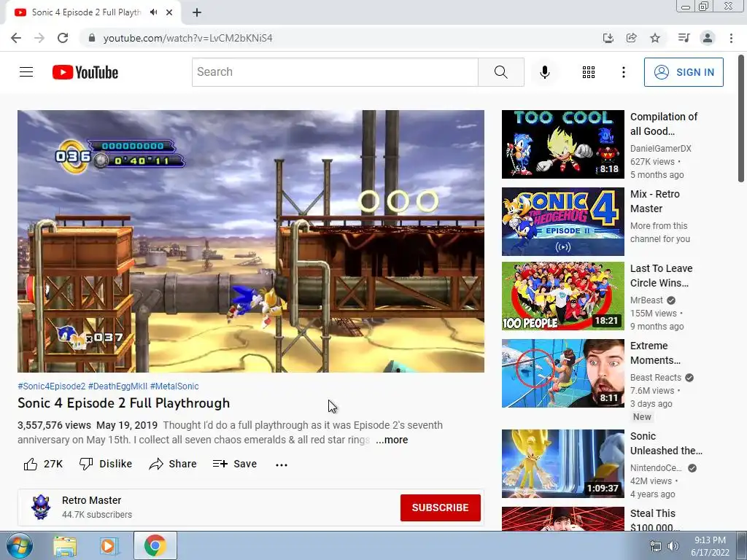The image size is (747, 560).
Task: Open Last To Leave Circle thumbnail
Action: [562, 296]
